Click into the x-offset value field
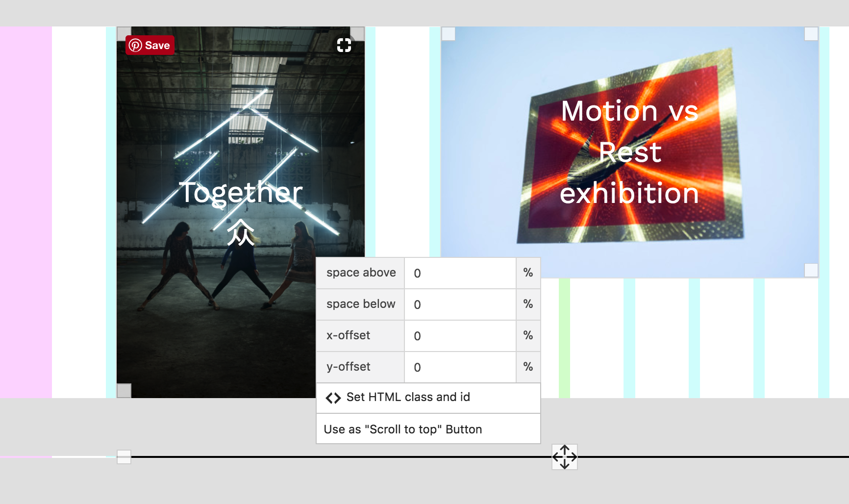This screenshot has width=849, height=504. 460,336
